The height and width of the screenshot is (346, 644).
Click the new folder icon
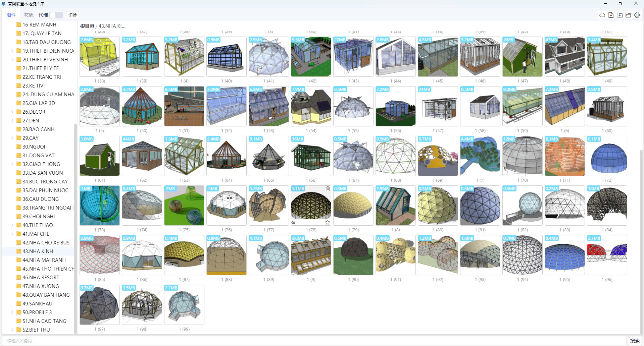click(x=620, y=15)
